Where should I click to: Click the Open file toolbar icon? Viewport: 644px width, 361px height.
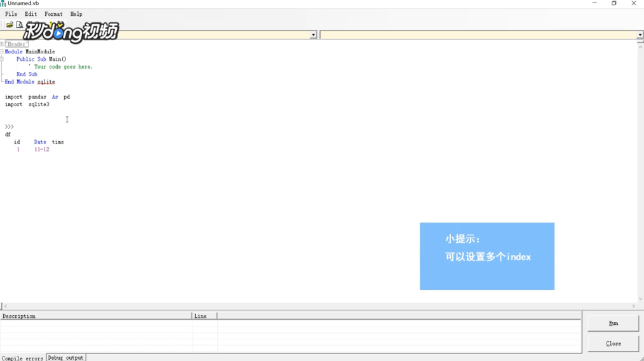coord(10,25)
